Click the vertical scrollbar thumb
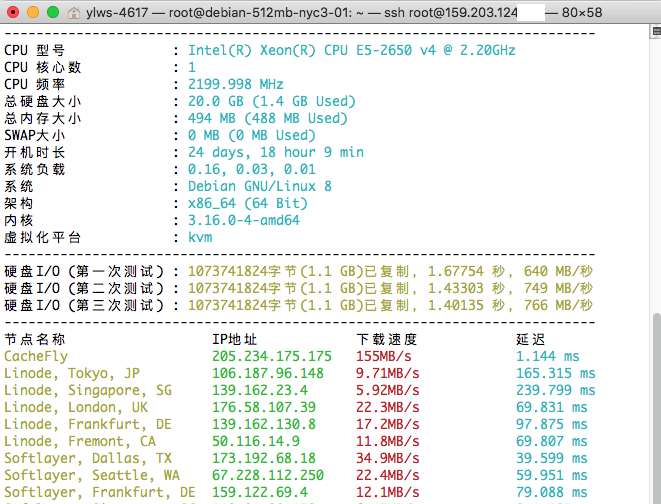Viewport: 661px width, 504px height. tap(657, 408)
